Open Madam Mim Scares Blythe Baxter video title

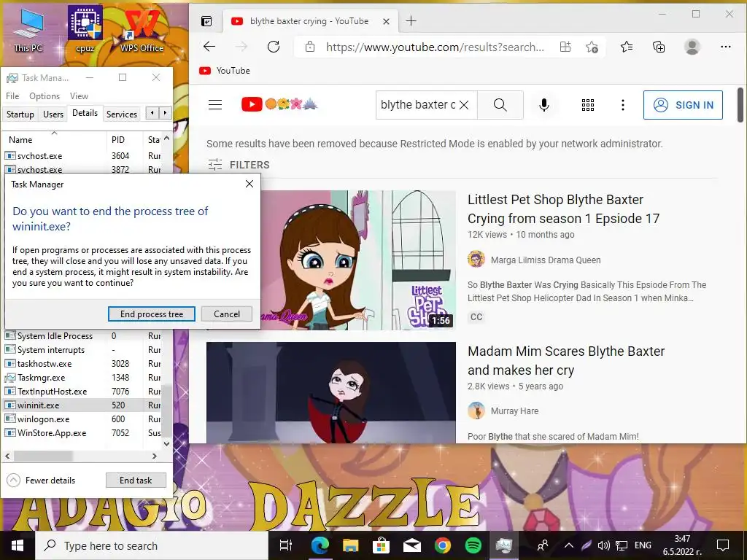click(x=566, y=360)
